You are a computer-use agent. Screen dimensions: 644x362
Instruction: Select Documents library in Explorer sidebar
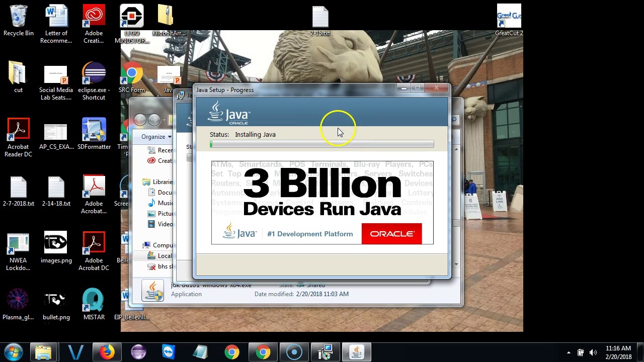point(160,193)
